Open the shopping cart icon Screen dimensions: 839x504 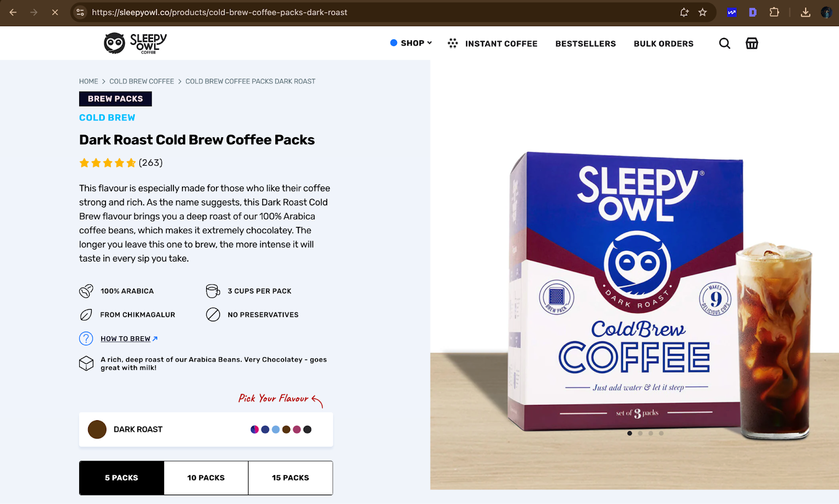[752, 43]
